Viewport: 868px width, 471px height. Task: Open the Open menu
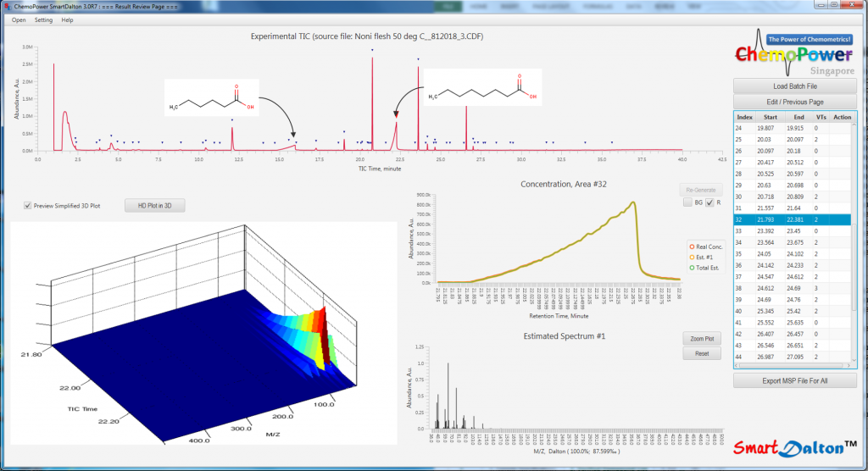coord(19,19)
